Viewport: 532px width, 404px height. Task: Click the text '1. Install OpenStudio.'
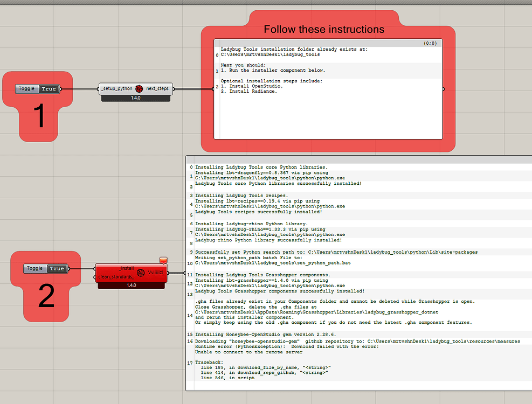pyautogui.click(x=251, y=86)
